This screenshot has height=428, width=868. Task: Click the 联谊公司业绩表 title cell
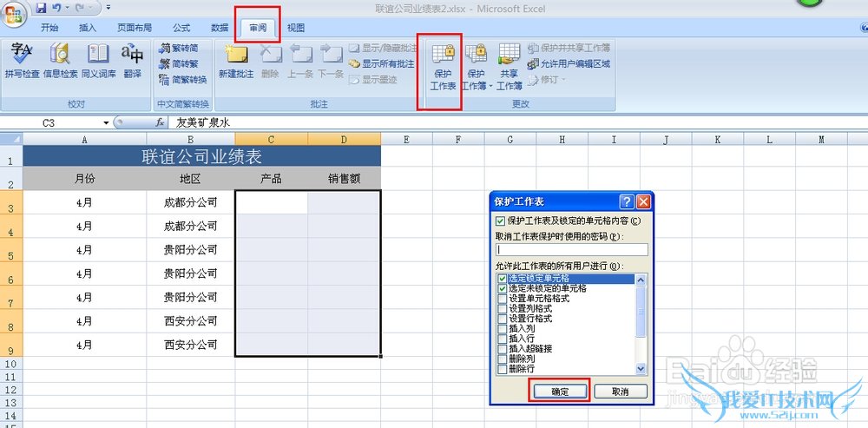coord(202,156)
